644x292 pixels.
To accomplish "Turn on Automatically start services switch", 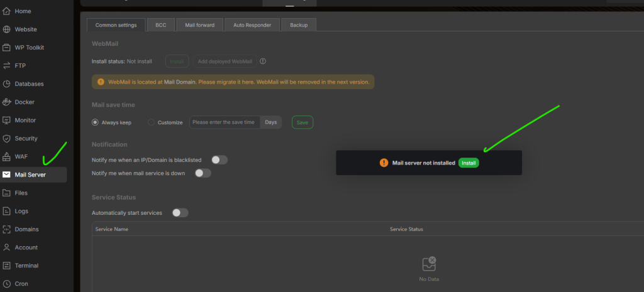I will coord(180,213).
